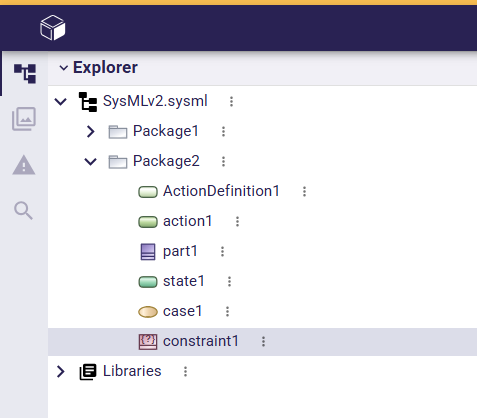Select the part1 label
Viewport: 477px width, 418px height.
pos(180,252)
